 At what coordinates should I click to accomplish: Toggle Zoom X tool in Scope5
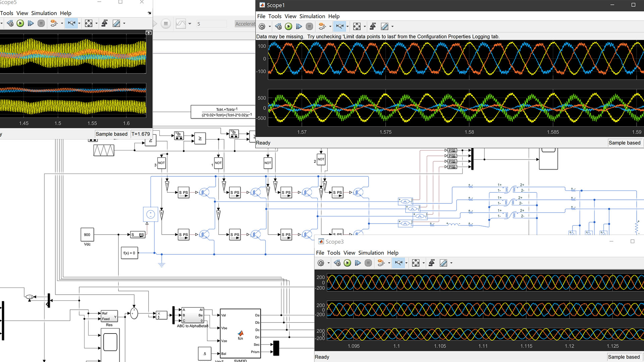coord(71,23)
